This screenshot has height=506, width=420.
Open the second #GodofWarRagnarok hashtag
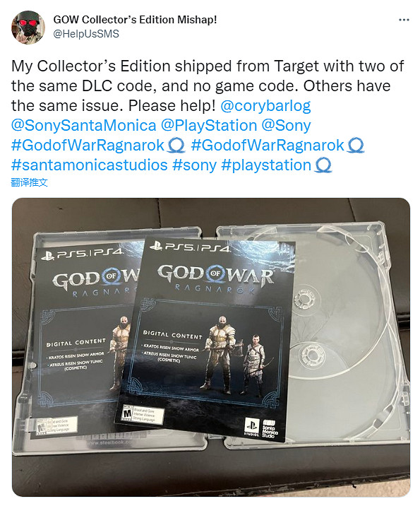(x=268, y=145)
